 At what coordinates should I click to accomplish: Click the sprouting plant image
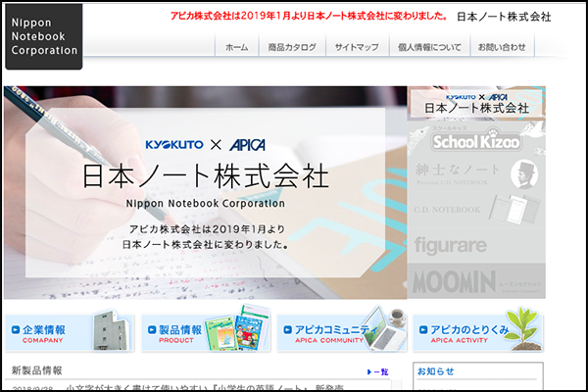(x=523, y=328)
